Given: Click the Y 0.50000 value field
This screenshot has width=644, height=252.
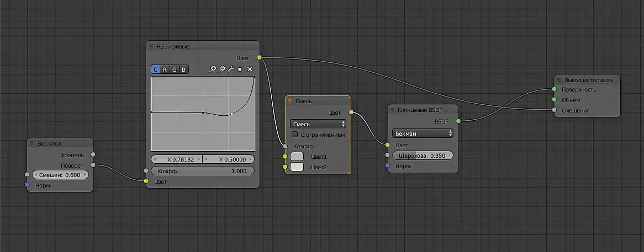Looking at the screenshot, I should click(229, 159).
